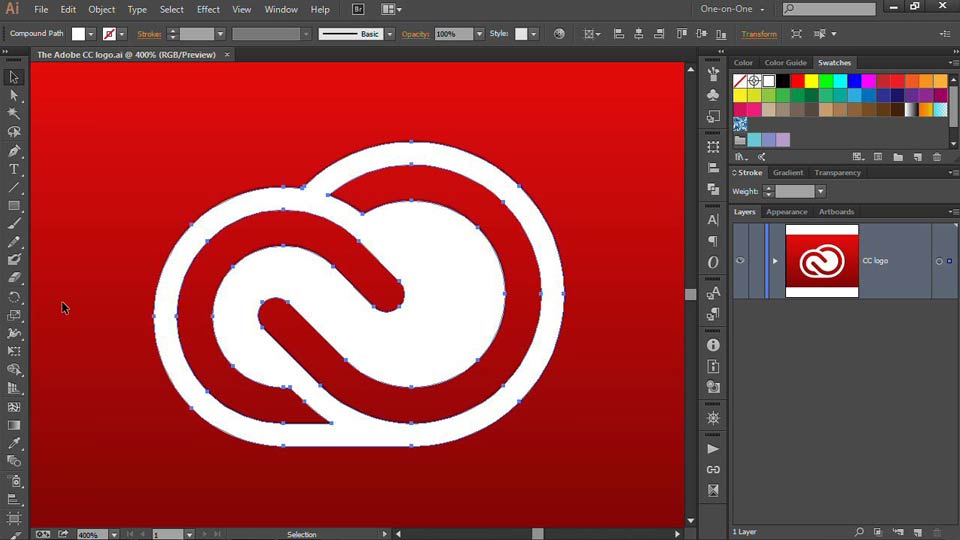Image resolution: width=960 pixels, height=540 pixels.
Task: Select the Line Segment tool
Action: click(13, 188)
